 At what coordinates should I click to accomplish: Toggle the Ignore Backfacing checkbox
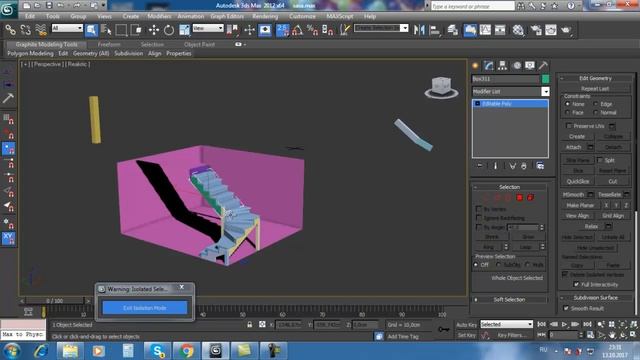click(479, 218)
